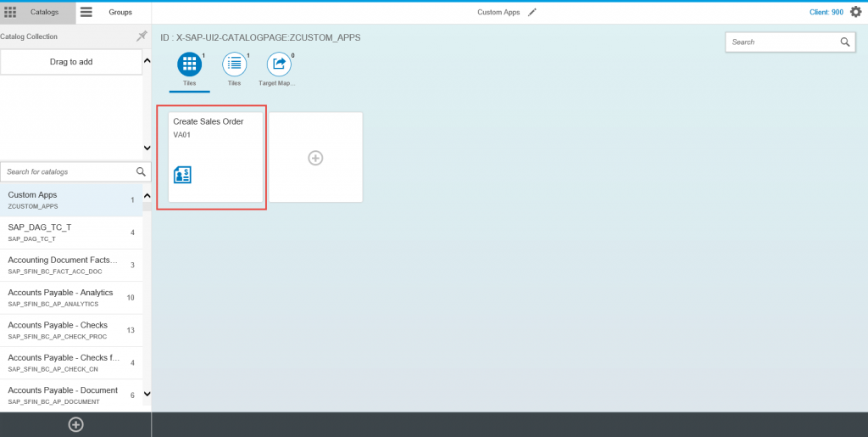Click the down arrow in the drag area scrollbar
Viewport: 868px width, 437px height.
pyautogui.click(x=147, y=148)
